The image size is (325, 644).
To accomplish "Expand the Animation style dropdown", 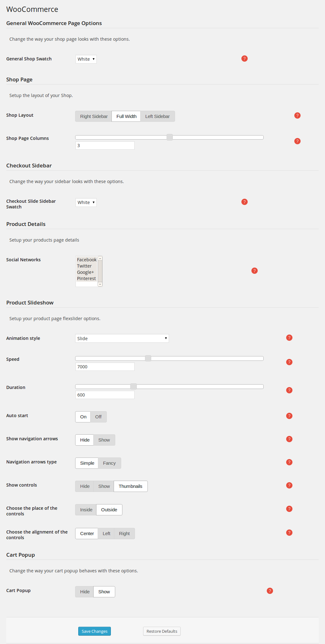I will click(122, 338).
